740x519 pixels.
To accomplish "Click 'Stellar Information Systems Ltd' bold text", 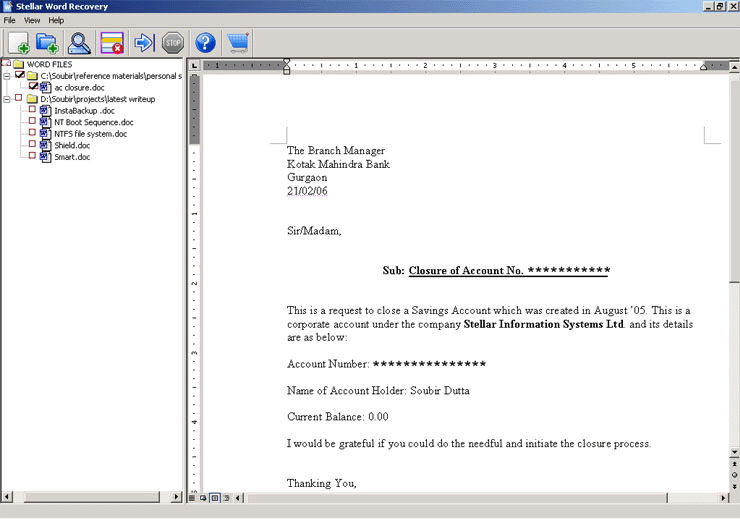I will (x=544, y=324).
